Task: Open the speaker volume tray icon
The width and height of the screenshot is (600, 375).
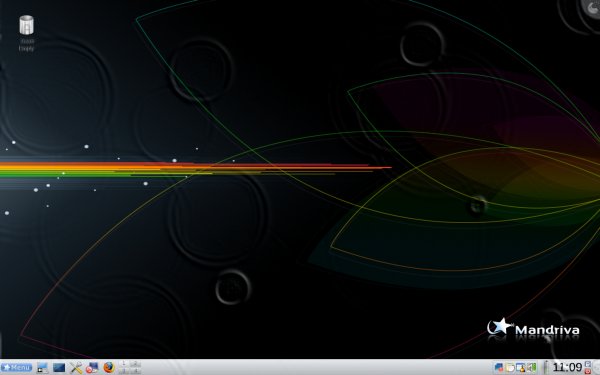Action: pos(532,368)
